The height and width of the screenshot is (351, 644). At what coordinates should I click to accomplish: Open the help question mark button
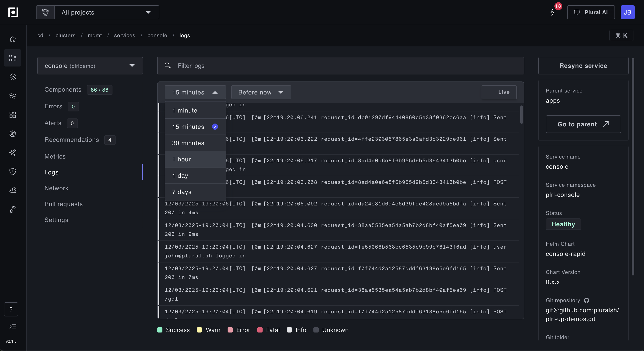(x=11, y=309)
